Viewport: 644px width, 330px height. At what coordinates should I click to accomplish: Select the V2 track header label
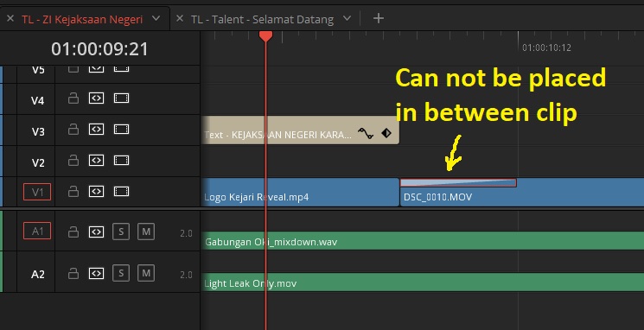(38, 162)
